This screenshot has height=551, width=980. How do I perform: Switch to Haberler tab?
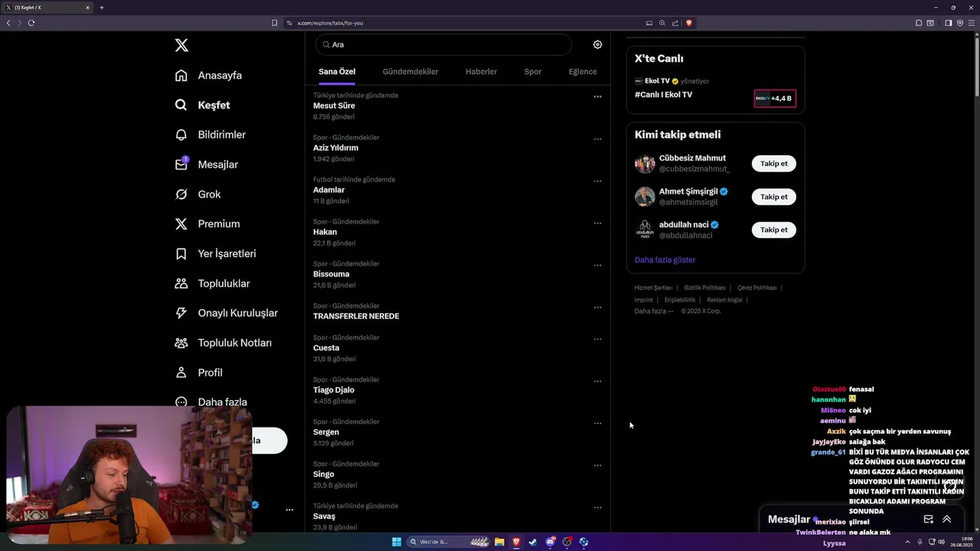click(481, 72)
